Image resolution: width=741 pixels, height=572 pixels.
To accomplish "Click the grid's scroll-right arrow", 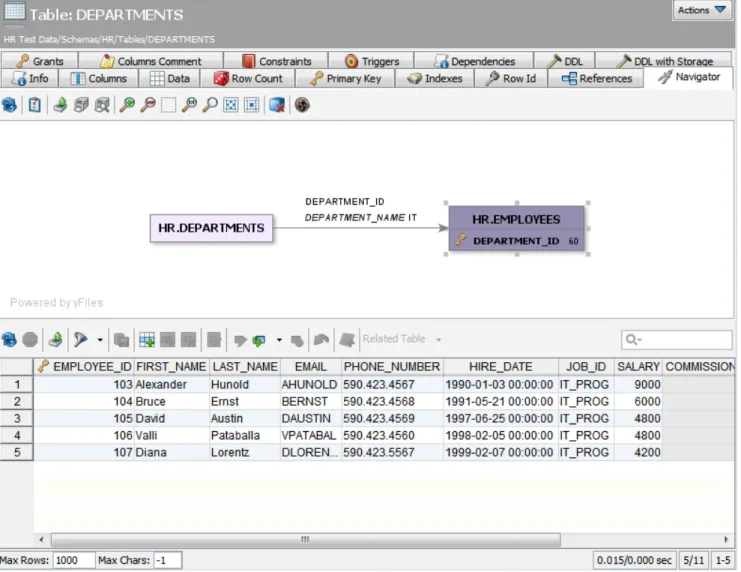I will [726, 539].
